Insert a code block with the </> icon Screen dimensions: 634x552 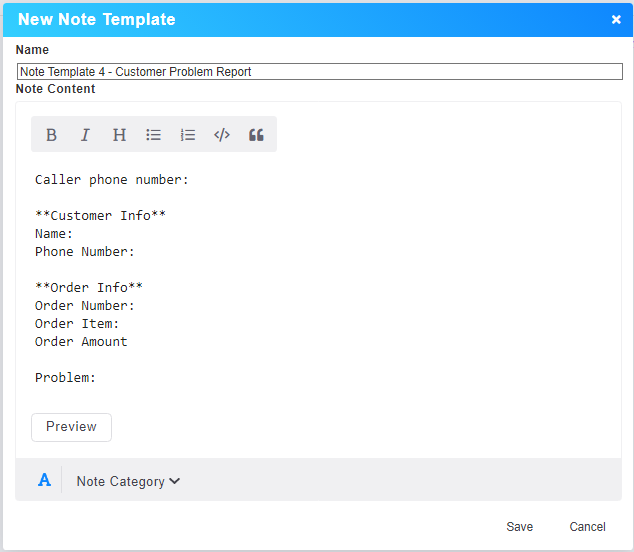pos(222,135)
